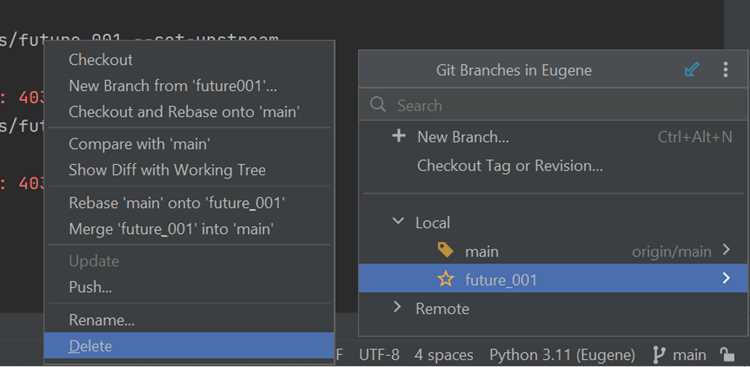
Task: Open the submenu arrow for main branch
Action: click(726, 250)
